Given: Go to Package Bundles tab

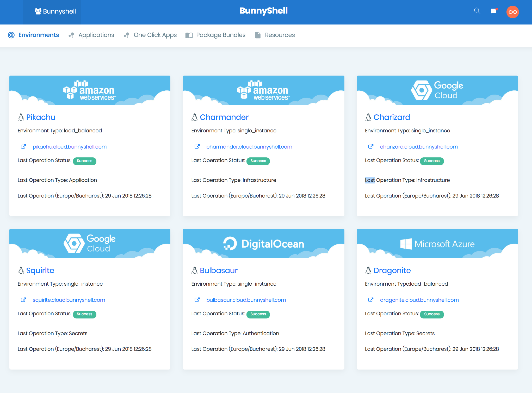Looking at the screenshot, I should click(x=220, y=35).
